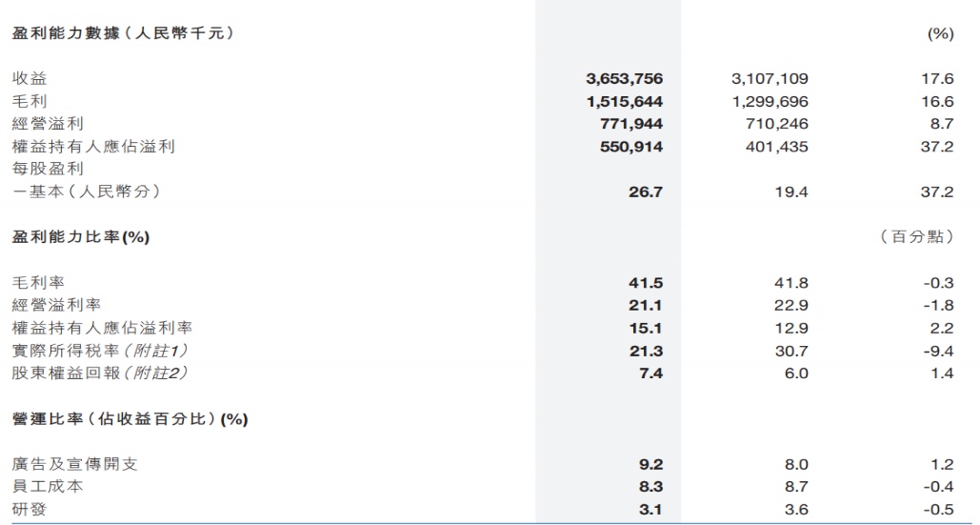Select the gross margin value 41.5

(x=645, y=283)
